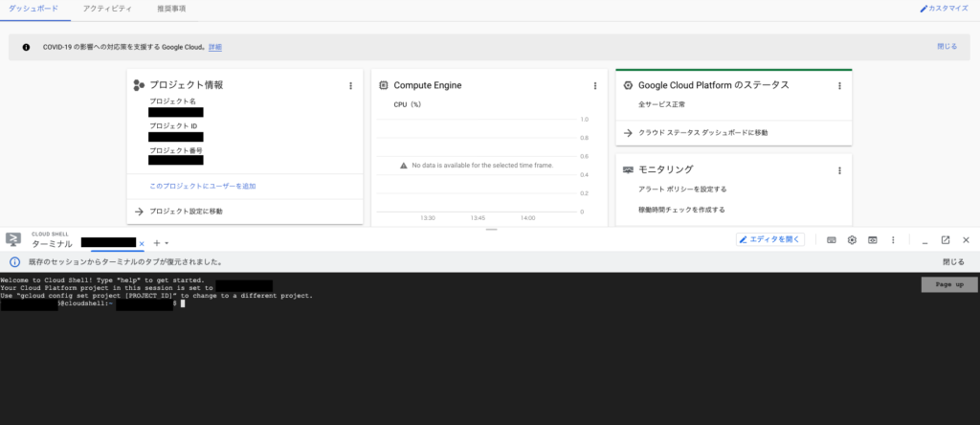Click the 全サービス正常 status text
Image resolution: width=980 pixels, height=425 pixels.
(661, 105)
